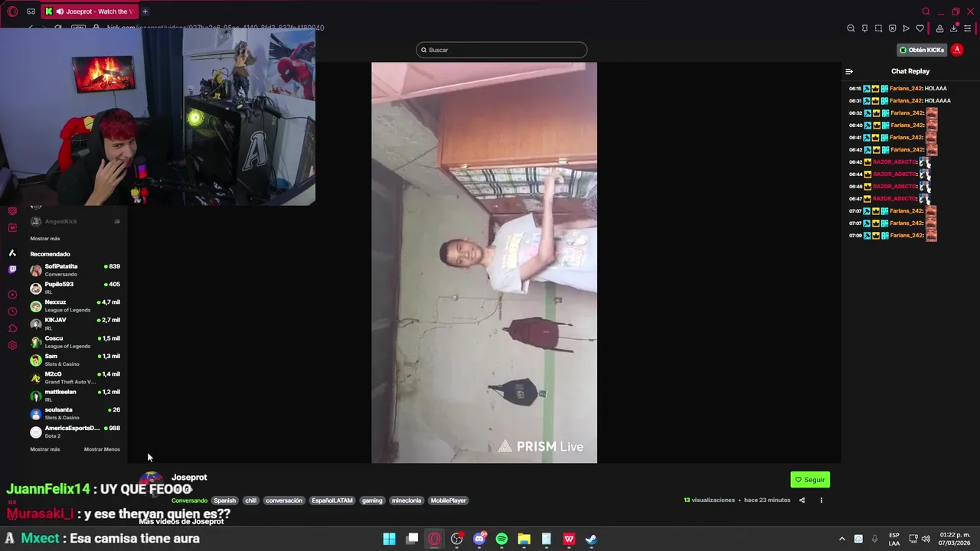Show hidden system tray icons chevron

pyautogui.click(x=841, y=539)
